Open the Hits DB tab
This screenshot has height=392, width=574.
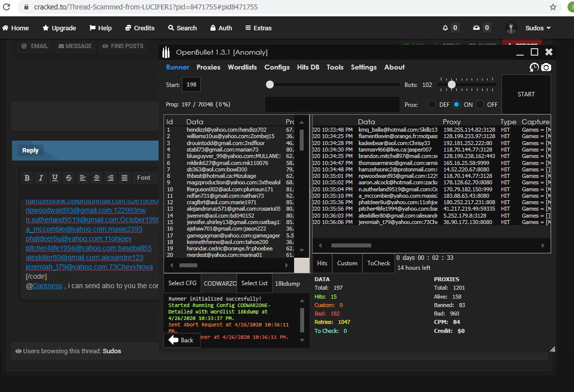tap(308, 68)
